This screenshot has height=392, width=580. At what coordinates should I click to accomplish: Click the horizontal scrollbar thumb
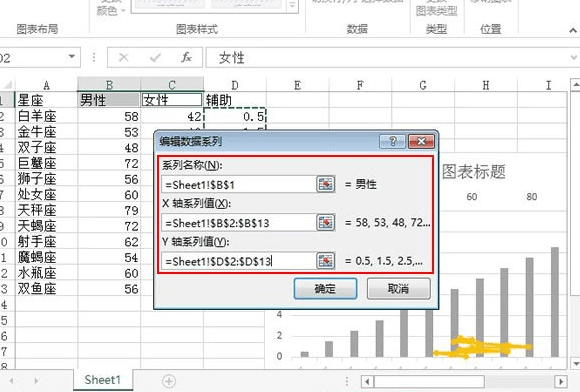(429, 381)
